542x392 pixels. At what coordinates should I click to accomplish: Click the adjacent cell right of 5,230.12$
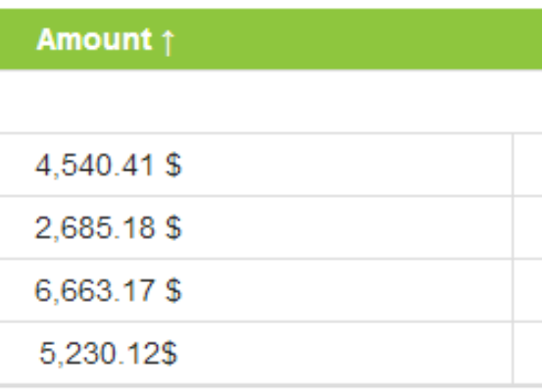coord(528,353)
